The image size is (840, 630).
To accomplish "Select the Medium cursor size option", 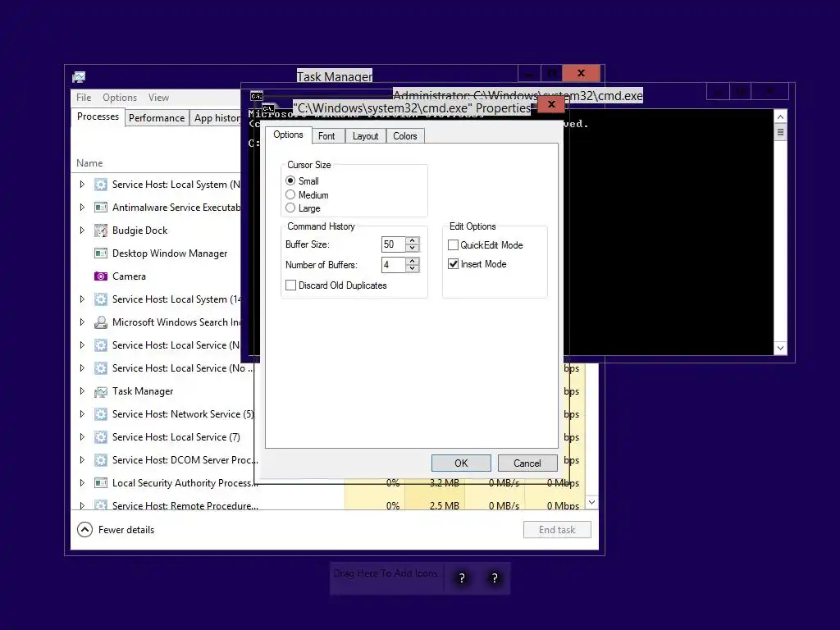I will (290, 195).
